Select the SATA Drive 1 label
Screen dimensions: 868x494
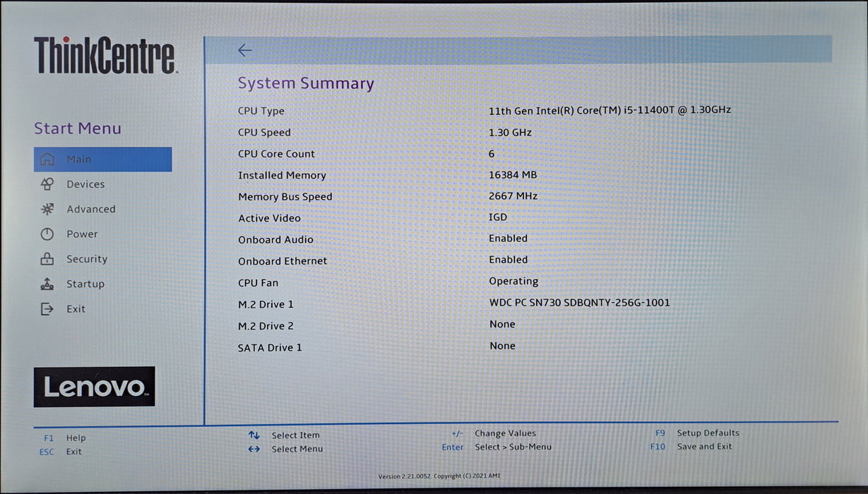(x=270, y=348)
